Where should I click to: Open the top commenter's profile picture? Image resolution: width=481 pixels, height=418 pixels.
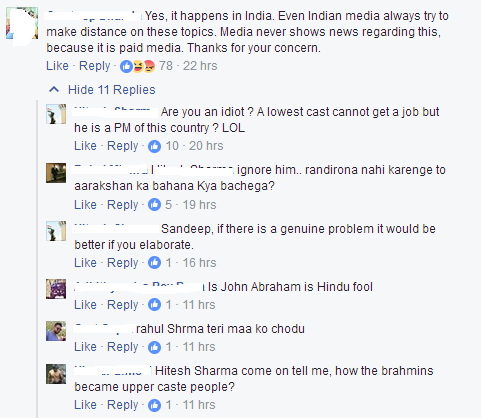coord(22,23)
